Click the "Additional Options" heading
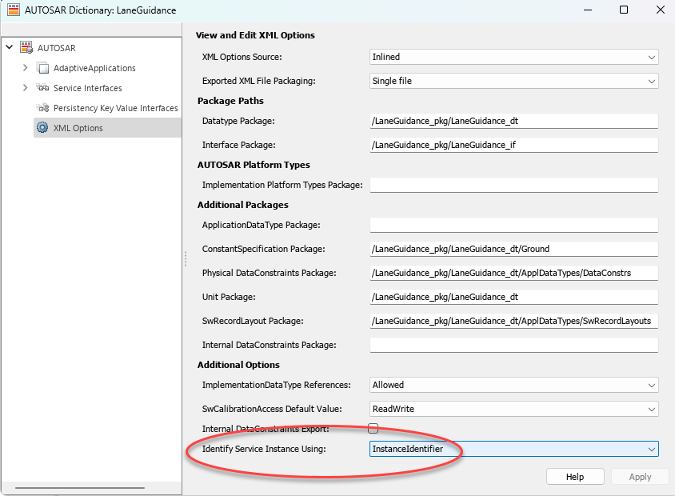 pos(238,365)
